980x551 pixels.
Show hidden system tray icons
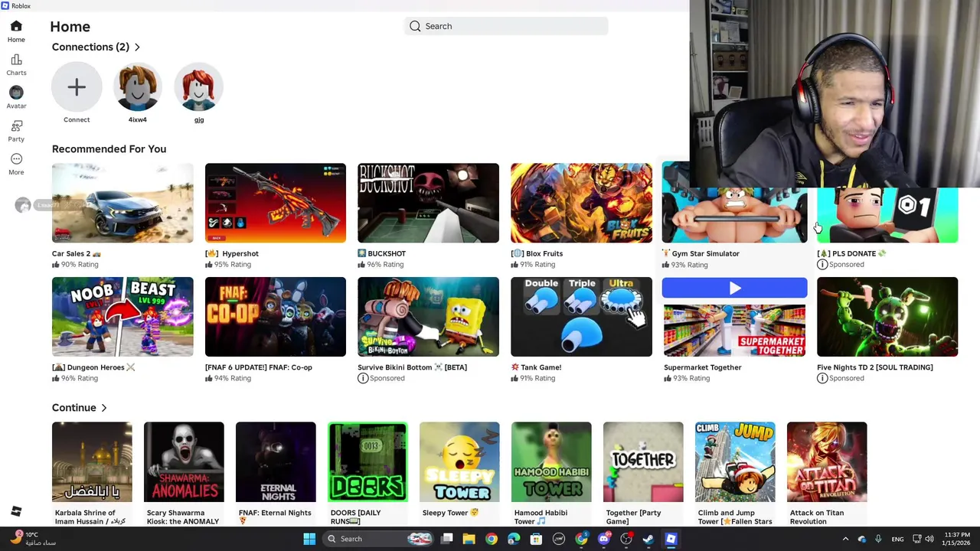(845, 539)
